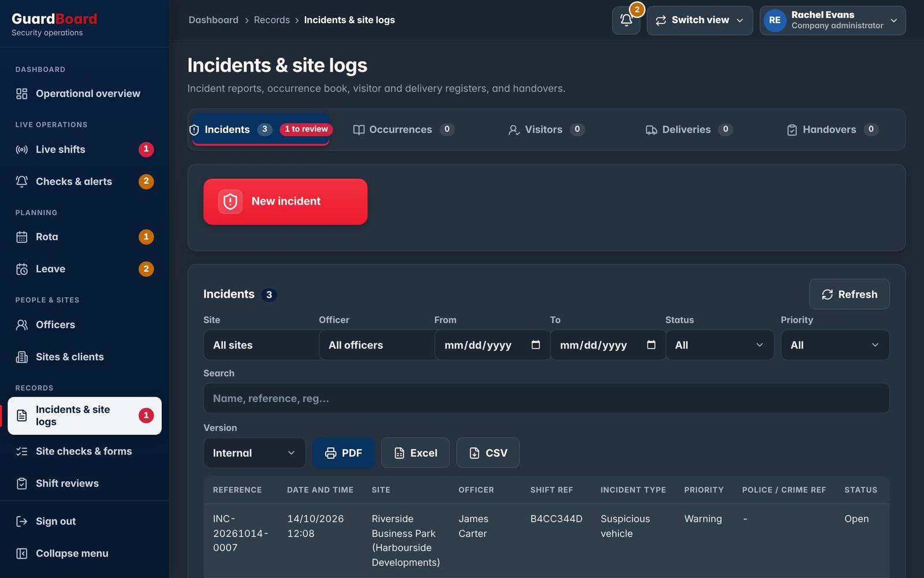
Task: Open the Rota planner
Action: pyautogui.click(x=85, y=237)
